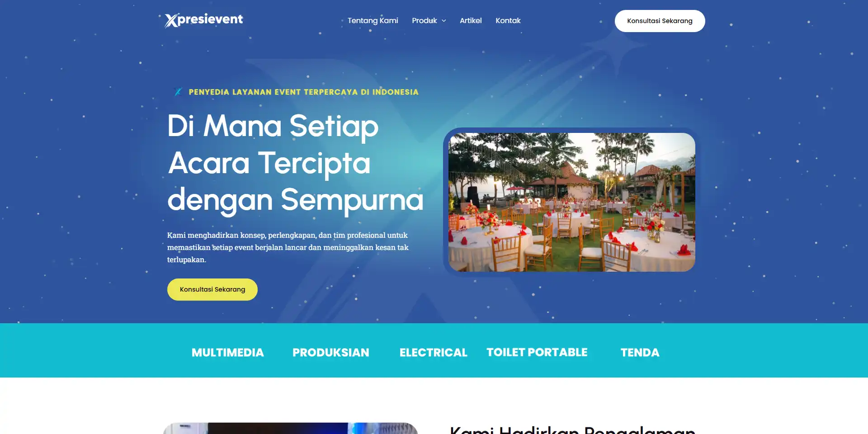Viewport: 868px width, 434px height.
Task: Click the hero description paragraph text
Action: [288, 247]
